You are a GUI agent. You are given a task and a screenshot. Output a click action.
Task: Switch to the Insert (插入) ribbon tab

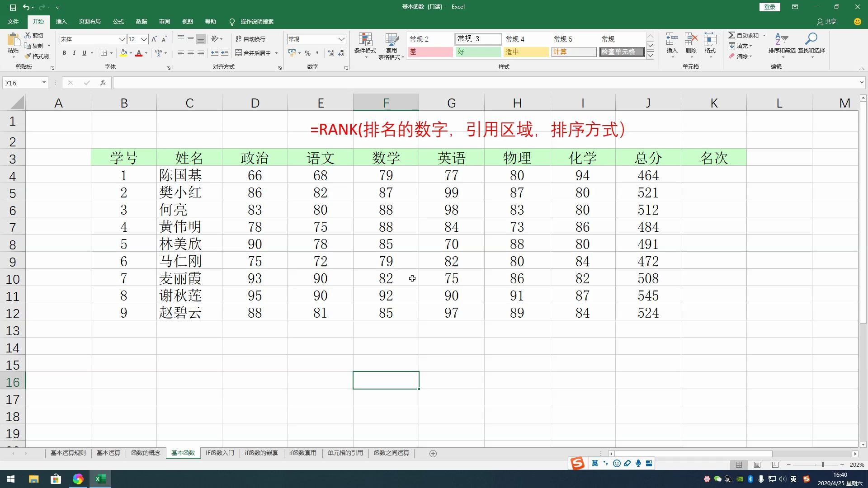[x=61, y=21]
